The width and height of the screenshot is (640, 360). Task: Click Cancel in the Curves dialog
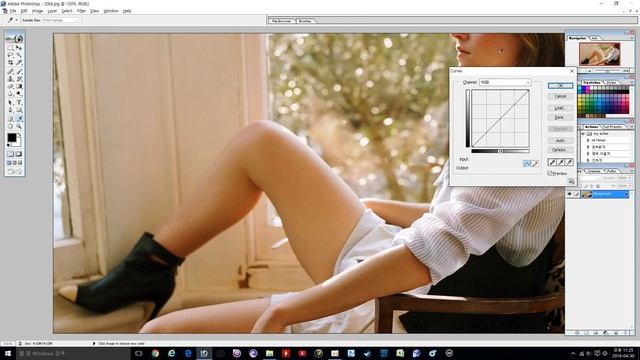tap(560, 96)
